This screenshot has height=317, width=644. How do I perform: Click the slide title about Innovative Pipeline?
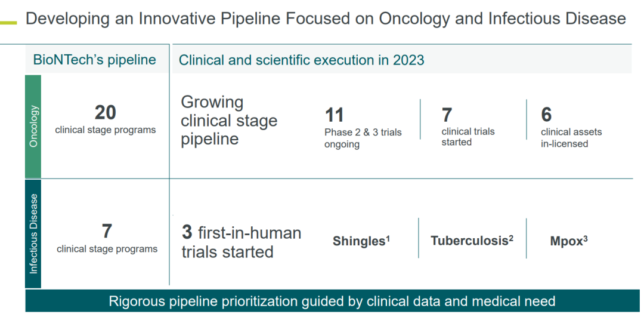326,19
